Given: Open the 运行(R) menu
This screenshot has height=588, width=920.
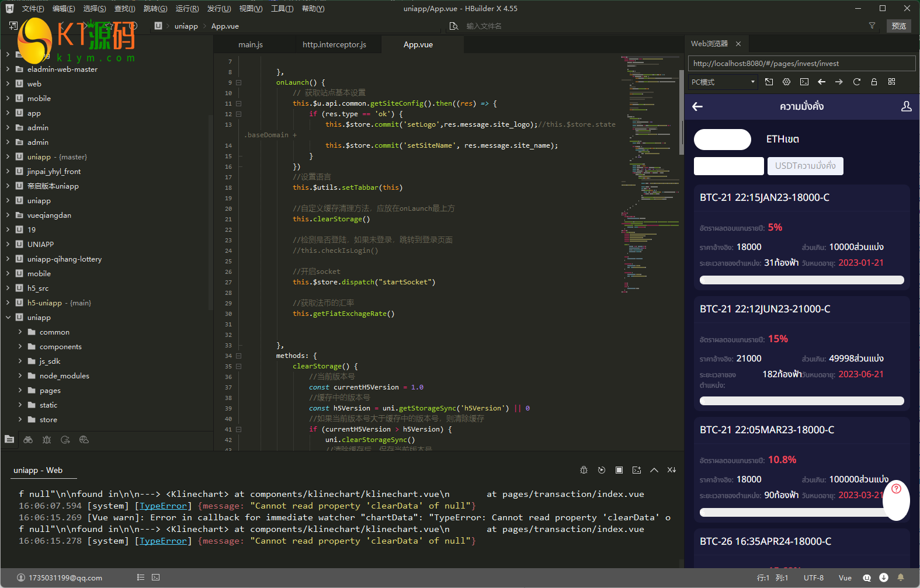Looking at the screenshot, I should [x=187, y=8].
